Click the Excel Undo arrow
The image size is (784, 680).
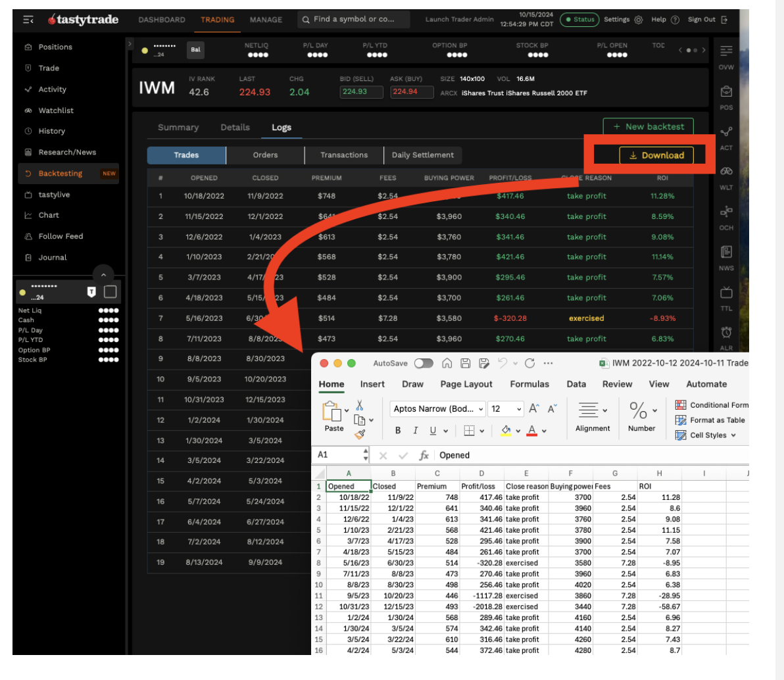tap(502, 364)
